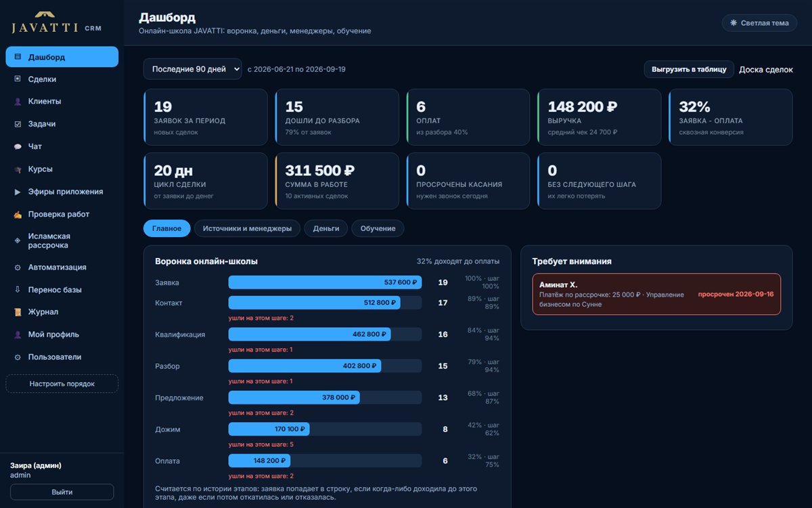Click the Журнал scroll icon
812x508 pixels.
pyautogui.click(x=18, y=312)
